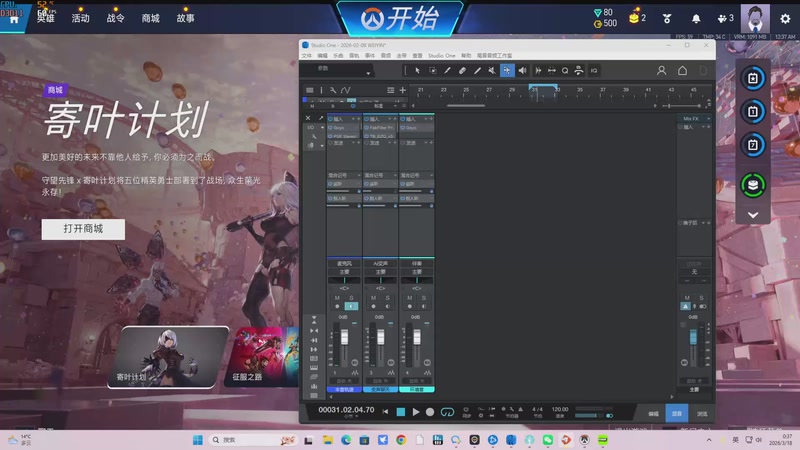Adjust the timeline horizontal zoom slider
This screenshot has width=800, height=450.
pyautogui.click(x=683, y=106)
